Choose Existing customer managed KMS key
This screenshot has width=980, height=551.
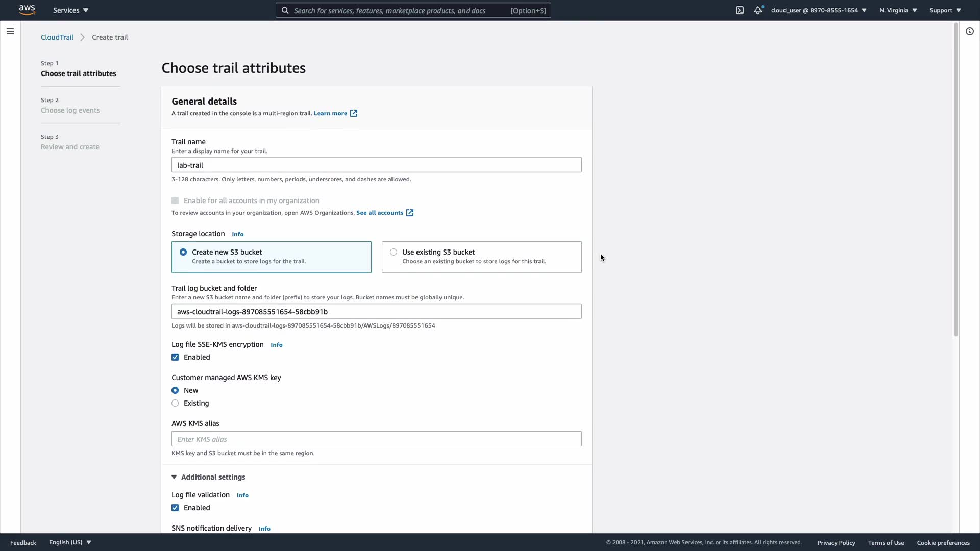175,403
